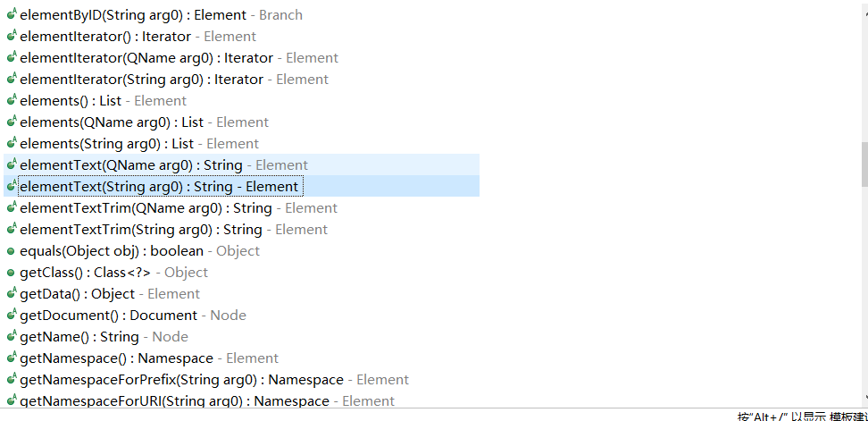Click icon beside equals(Object obj) entry

tap(11, 251)
